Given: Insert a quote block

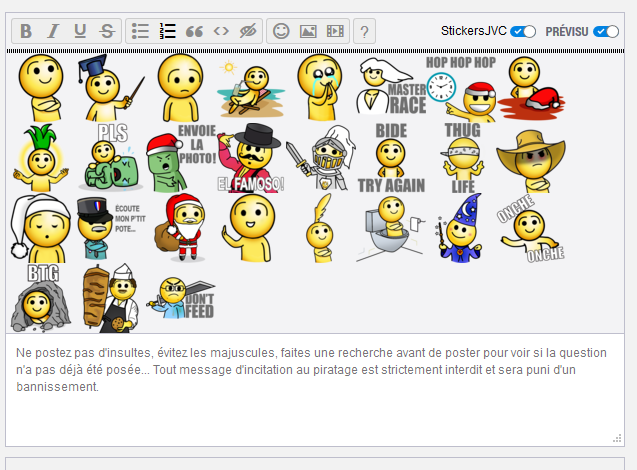Looking at the screenshot, I should pos(195,31).
